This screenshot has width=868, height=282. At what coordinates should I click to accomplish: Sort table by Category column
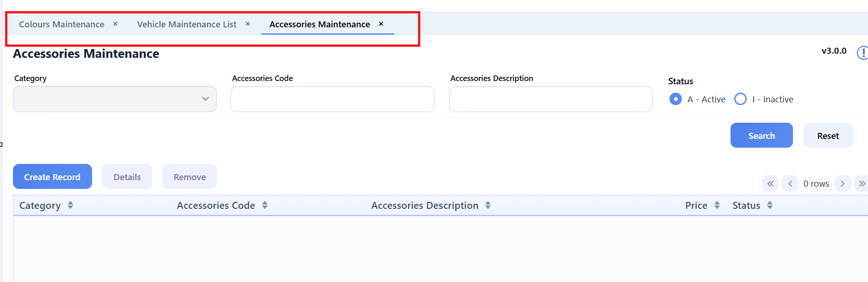point(70,205)
